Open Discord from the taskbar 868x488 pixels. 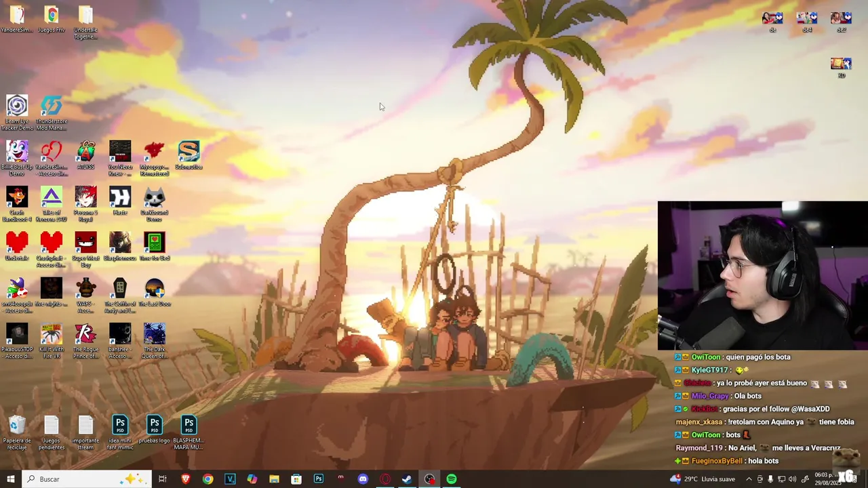363,479
